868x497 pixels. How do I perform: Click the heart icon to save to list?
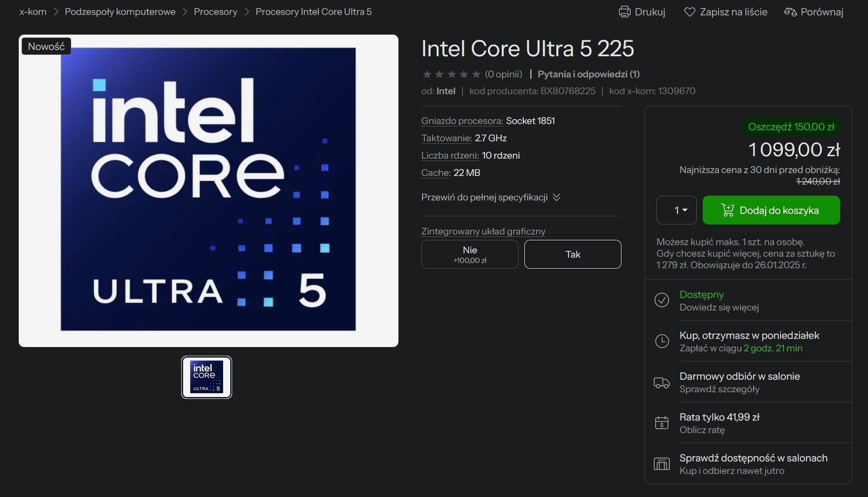tap(690, 12)
